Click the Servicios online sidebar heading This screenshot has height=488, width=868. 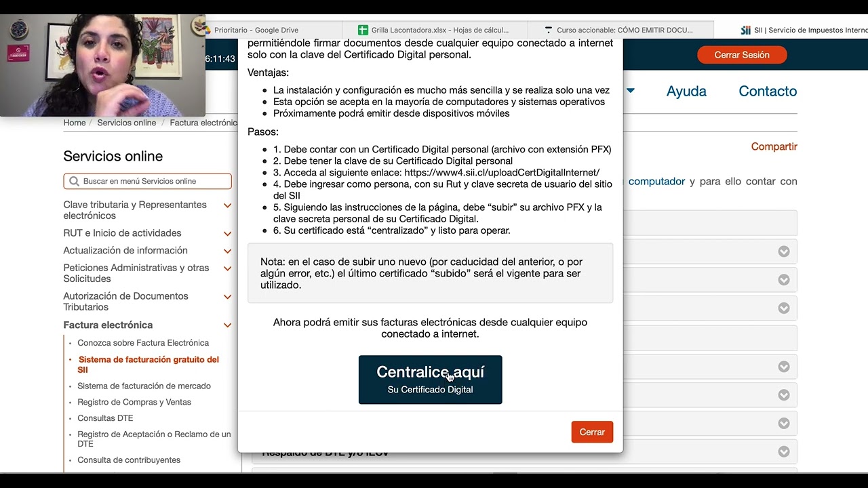(113, 156)
